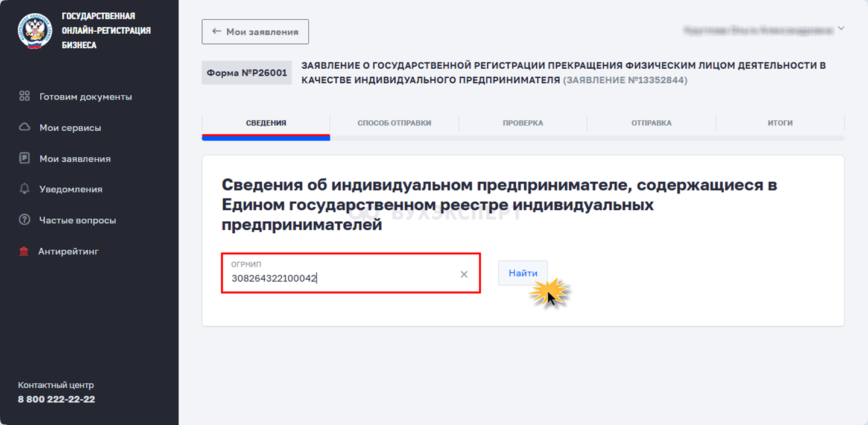This screenshot has height=425, width=868.
Task: Click into the ОГРНИП input field
Action: pos(338,279)
